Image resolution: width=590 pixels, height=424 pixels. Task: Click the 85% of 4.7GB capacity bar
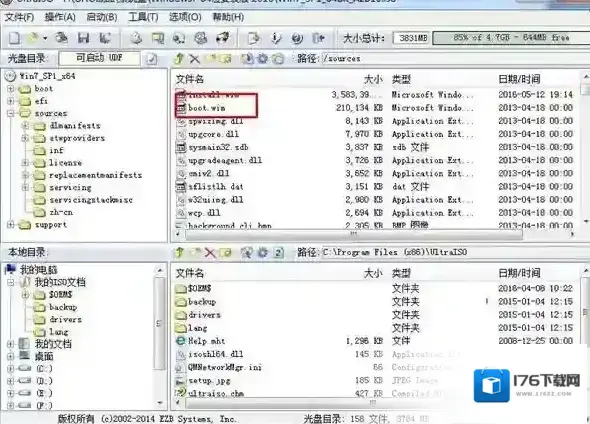[511, 38]
